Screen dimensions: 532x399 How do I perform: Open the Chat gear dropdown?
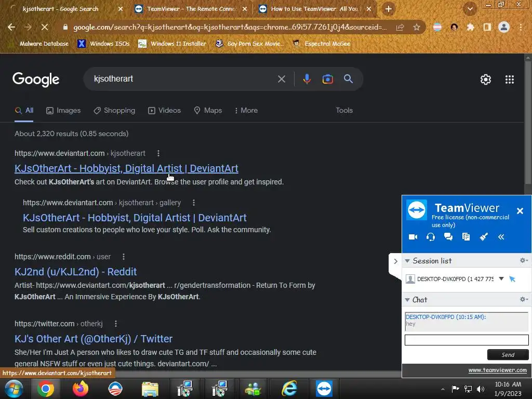point(524,299)
